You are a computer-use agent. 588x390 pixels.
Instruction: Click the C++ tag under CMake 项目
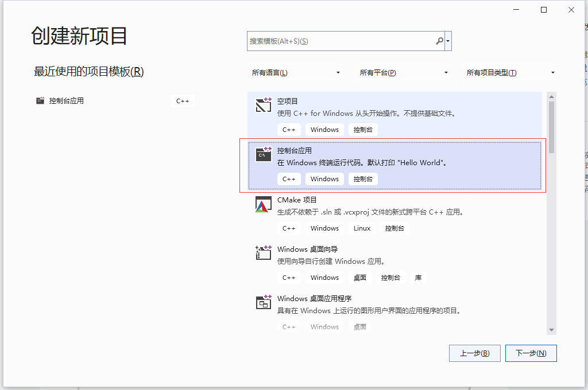point(289,228)
